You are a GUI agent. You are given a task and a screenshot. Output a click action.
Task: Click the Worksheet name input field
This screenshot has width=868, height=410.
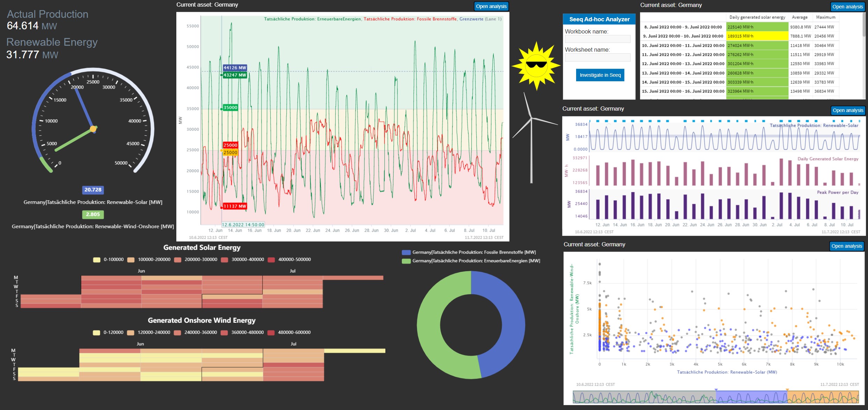(597, 58)
